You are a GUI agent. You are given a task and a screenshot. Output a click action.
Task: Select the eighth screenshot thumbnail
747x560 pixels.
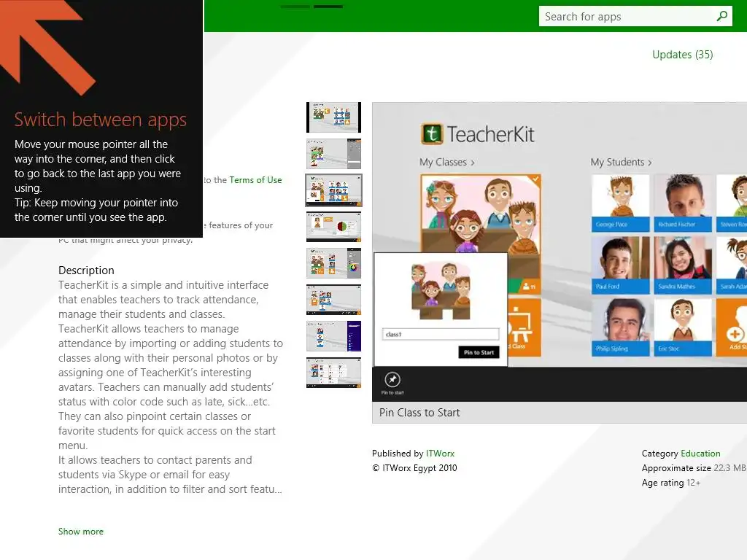(x=333, y=373)
